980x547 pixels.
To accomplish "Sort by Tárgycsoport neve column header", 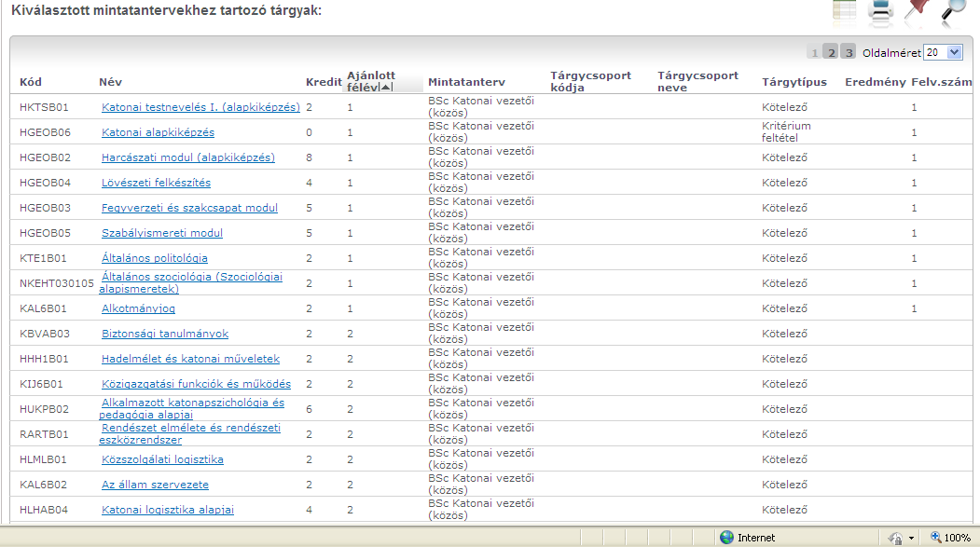I will click(x=697, y=81).
